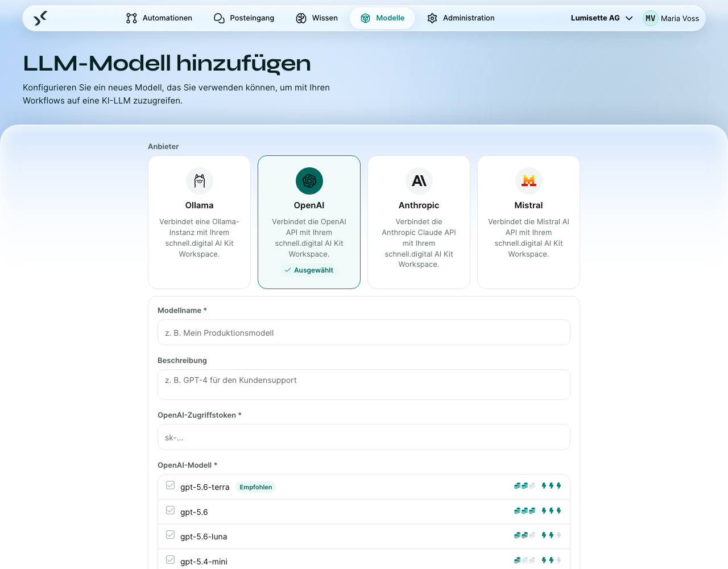This screenshot has width=728, height=569.
Task: Switch to the Wissen section
Action: point(317,18)
